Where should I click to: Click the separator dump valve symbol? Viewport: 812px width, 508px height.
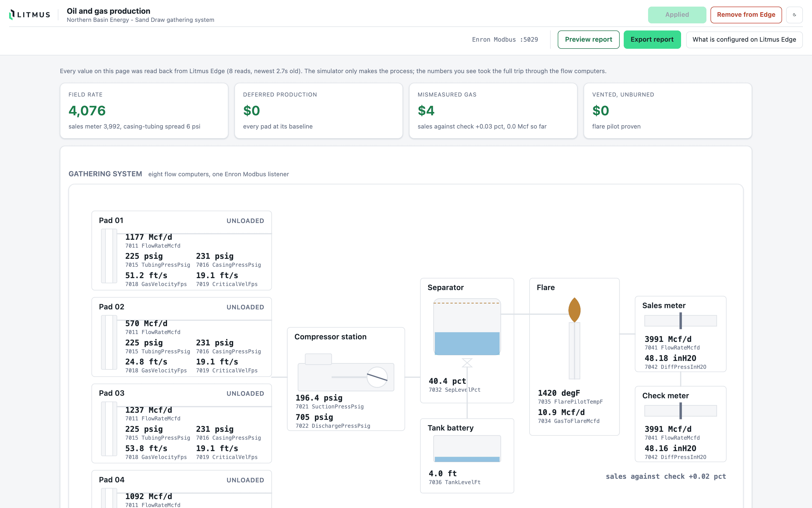tap(467, 363)
